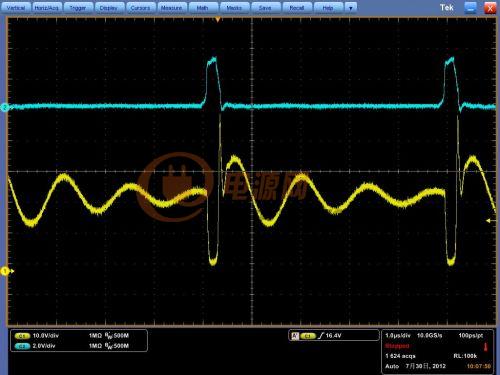This screenshot has width=500, height=375.
Task: Open the Horiz/Acq menu
Action: tap(46, 7)
